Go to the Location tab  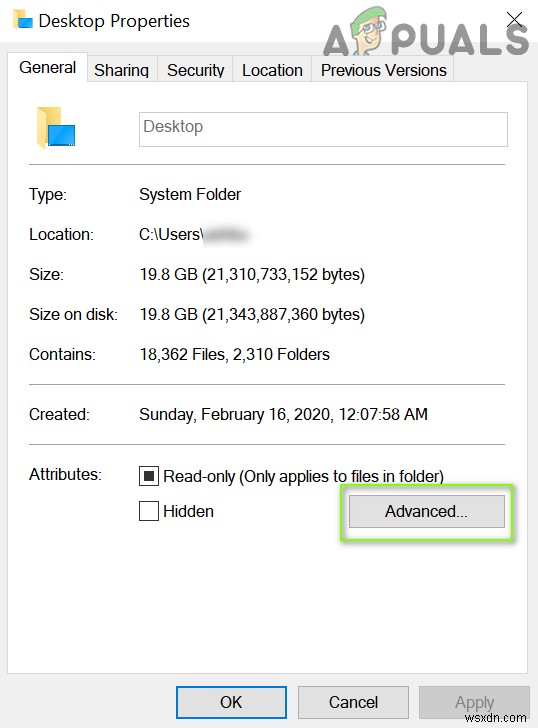pos(272,70)
